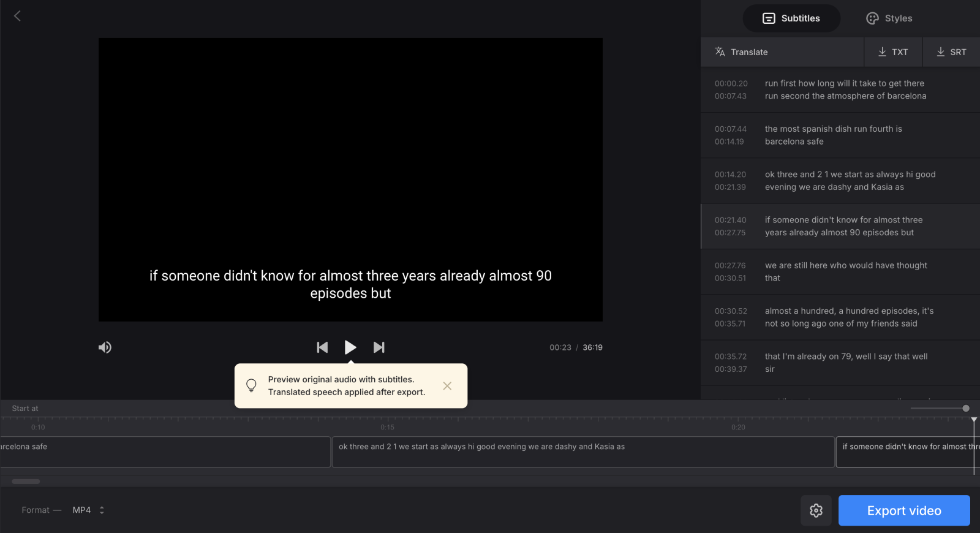Skip to previous subtitle segment
The image size is (980, 533).
322,347
